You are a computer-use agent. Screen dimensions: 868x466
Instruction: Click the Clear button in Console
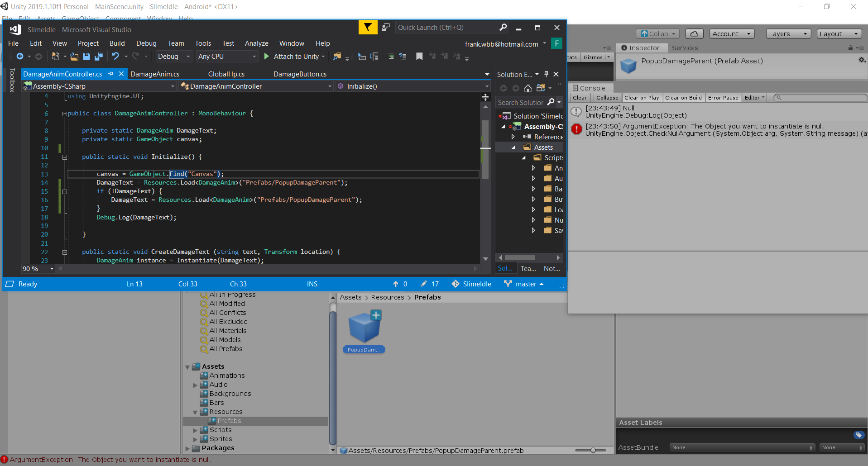click(x=579, y=98)
